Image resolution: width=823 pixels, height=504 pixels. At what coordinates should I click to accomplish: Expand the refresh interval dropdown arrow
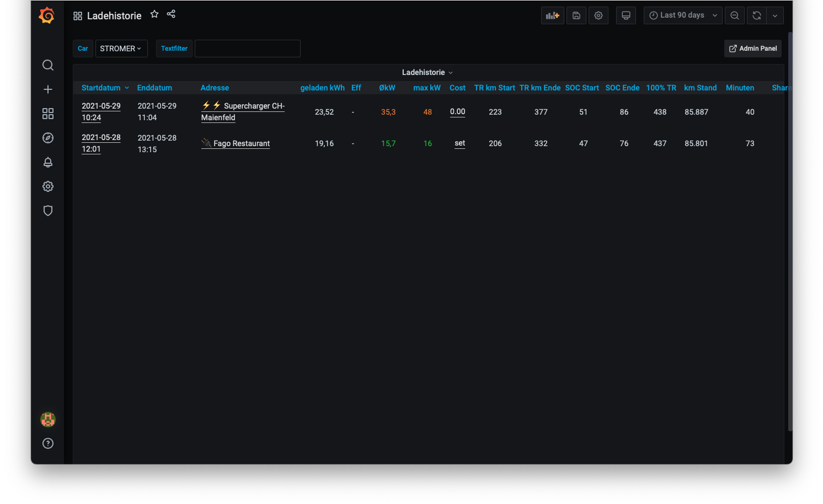click(x=774, y=15)
